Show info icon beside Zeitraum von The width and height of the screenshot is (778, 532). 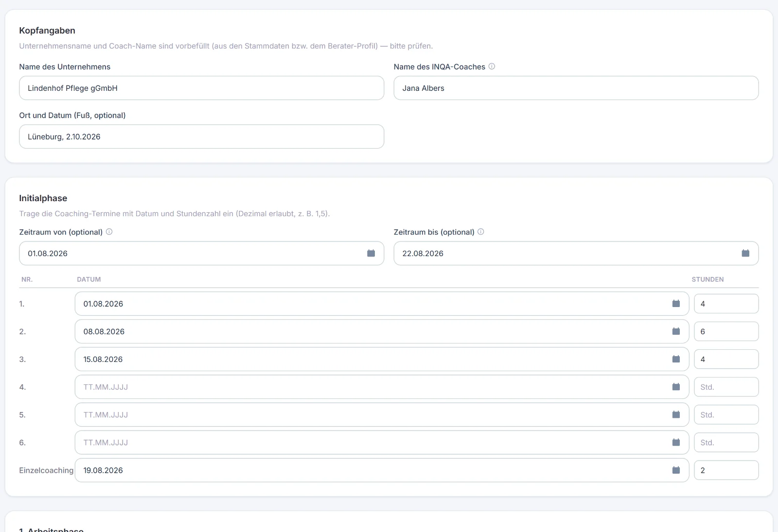pos(109,232)
